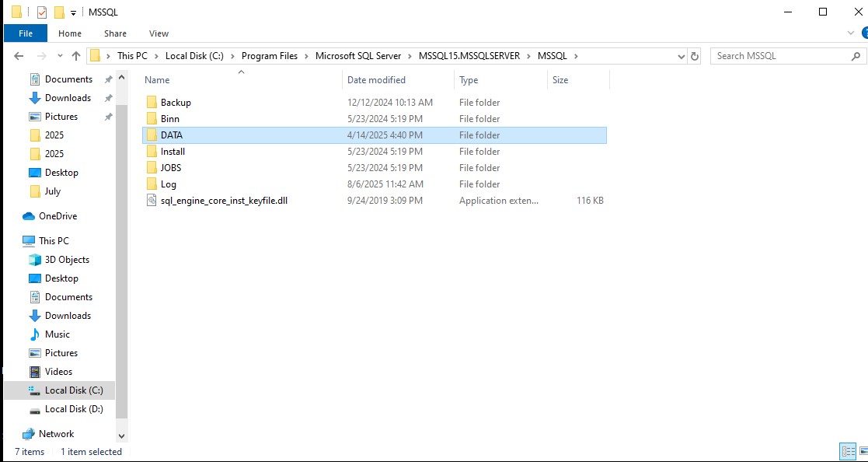This screenshot has width=868, height=462.
Task: Click the back navigation arrow
Action: [17, 55]
